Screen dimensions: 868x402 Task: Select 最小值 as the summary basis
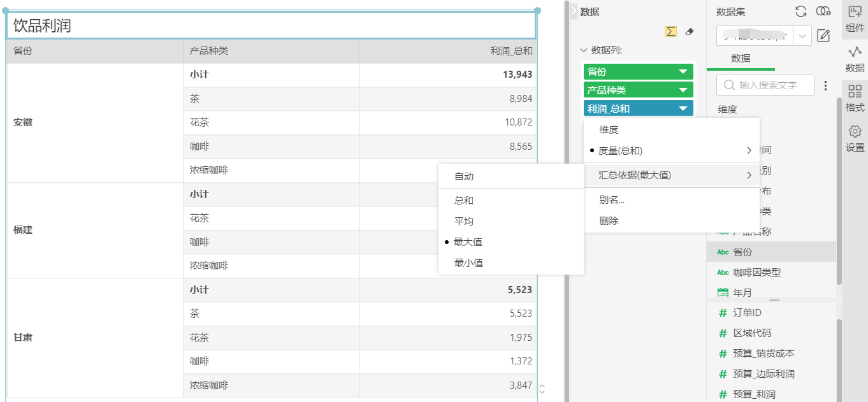tap(468, 262)
